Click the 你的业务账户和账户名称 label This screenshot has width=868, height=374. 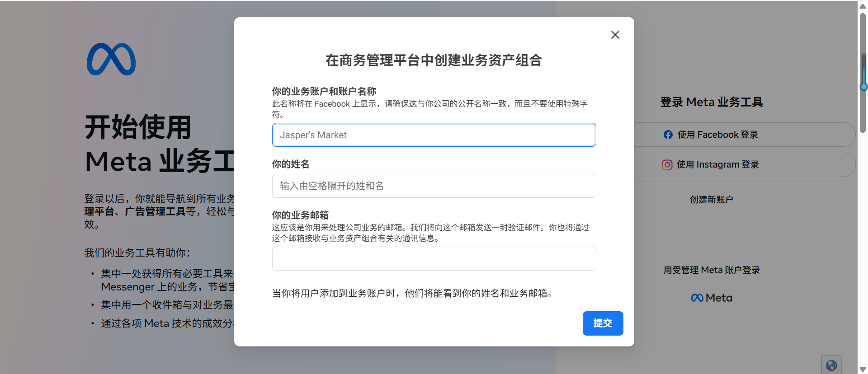324,91
